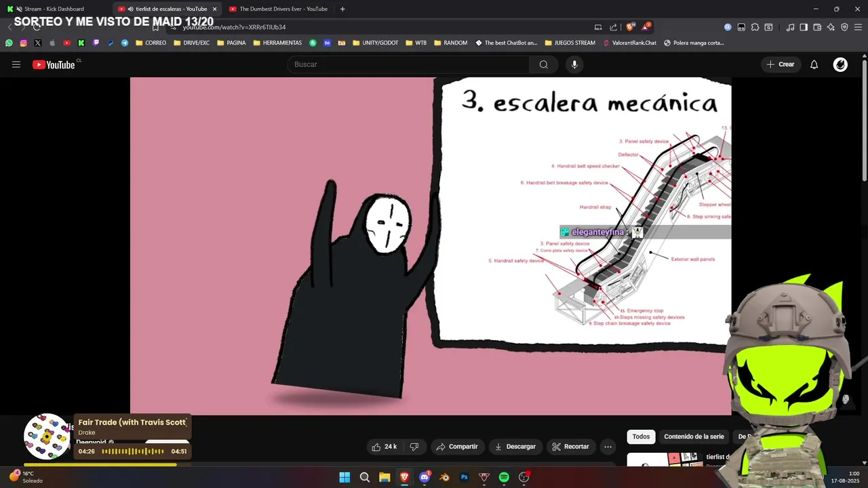This screenshot has height=488, width=868.
Task: Start voice search with the microphone icon
Action: click(574, 64)
